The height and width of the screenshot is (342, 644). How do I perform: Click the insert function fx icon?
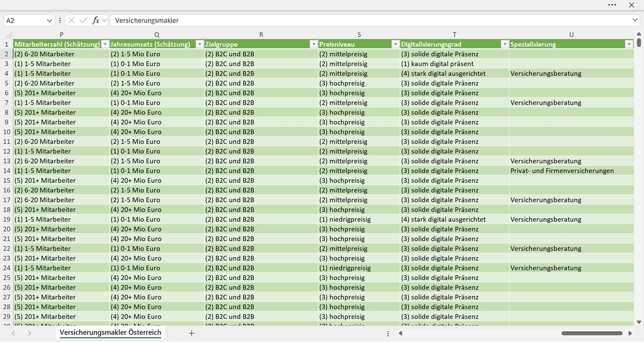point(96,20)
